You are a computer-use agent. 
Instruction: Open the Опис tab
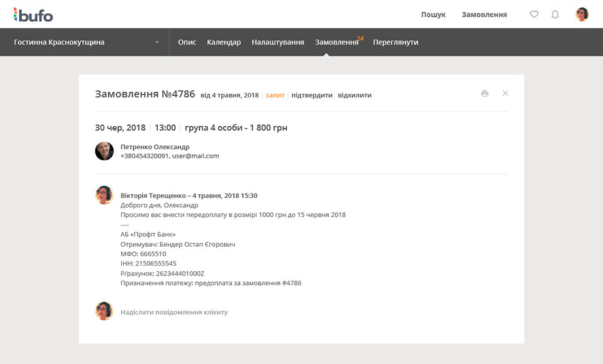pyautogui.click(x=187, y=42)
